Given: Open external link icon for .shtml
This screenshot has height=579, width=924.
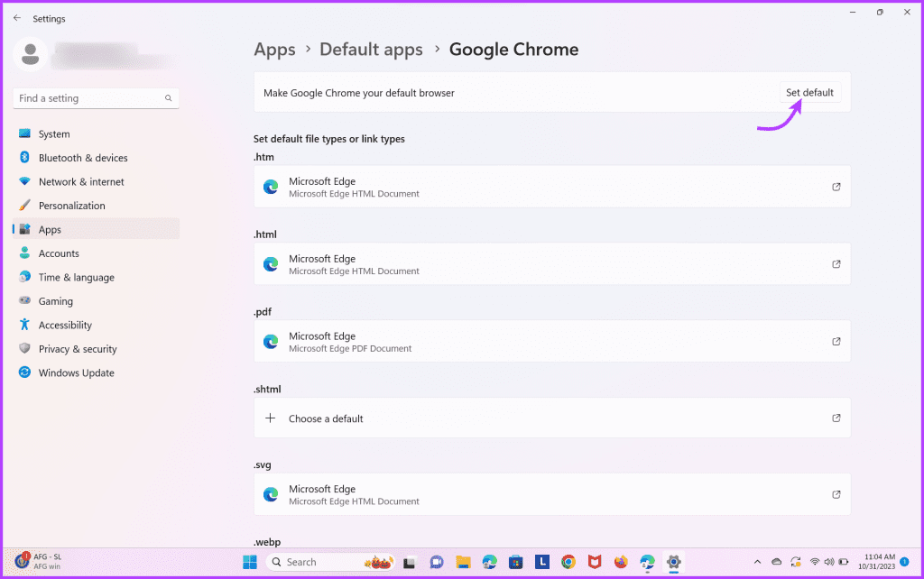Looking at the screenshot, I should point(836,418).
